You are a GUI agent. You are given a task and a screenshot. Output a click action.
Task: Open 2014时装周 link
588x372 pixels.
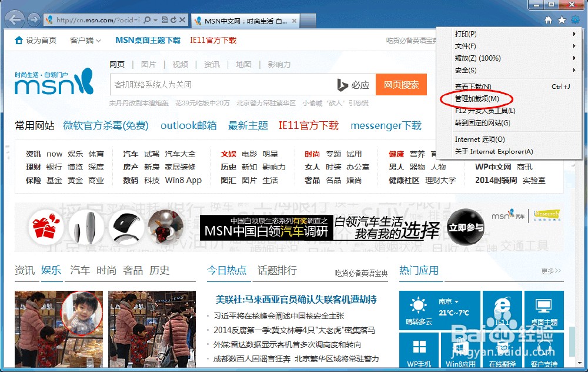pos(496,180)
